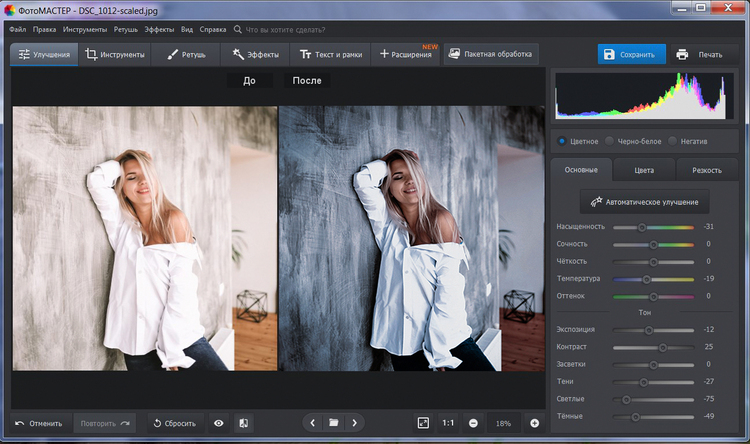The image size is (750, 444).
Task: Go to the next photo arrow
Action: [354, 423]
